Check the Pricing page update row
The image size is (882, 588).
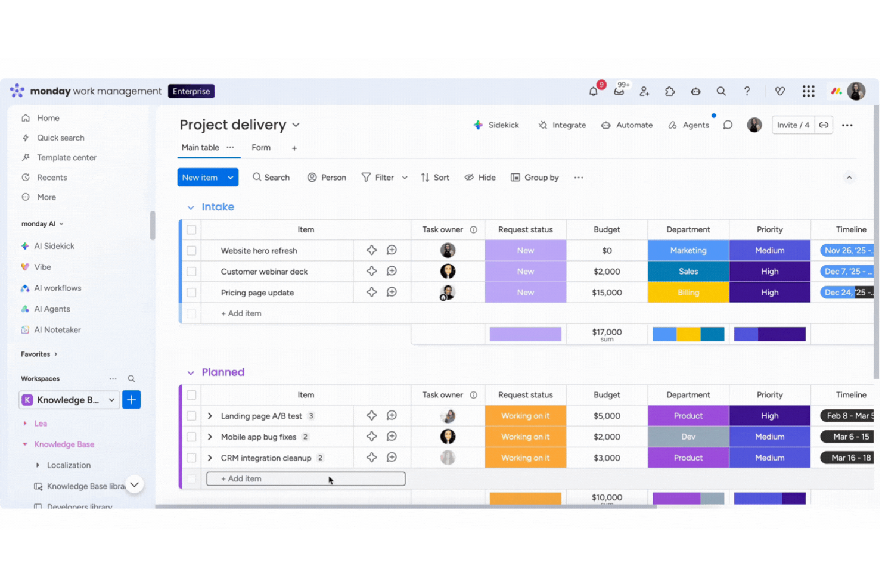tap(192, 293)
